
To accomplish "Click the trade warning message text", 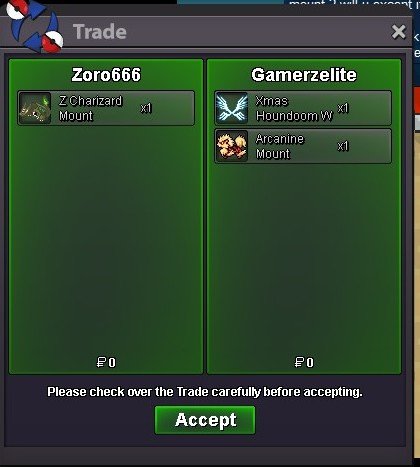I will point(205,392).
